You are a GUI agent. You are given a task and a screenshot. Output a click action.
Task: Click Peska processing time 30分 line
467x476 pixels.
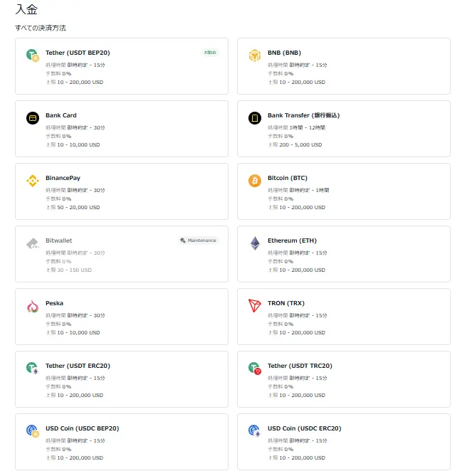[75, 315]
